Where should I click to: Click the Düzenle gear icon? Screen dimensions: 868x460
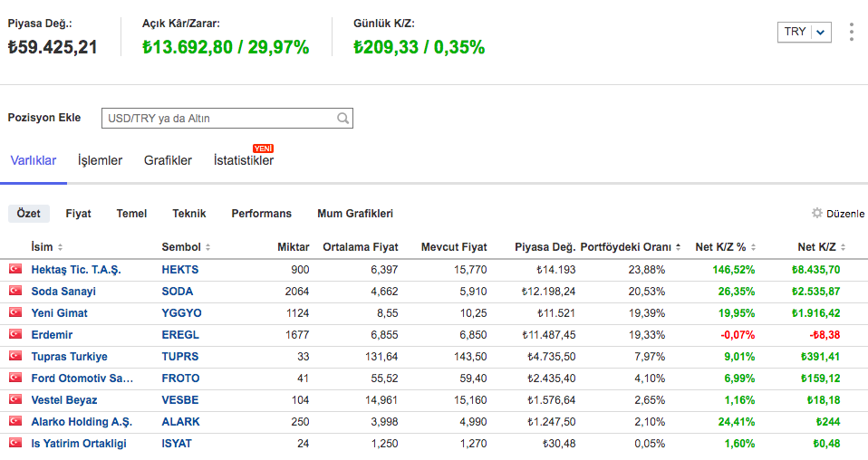click(x=817, y=214)
